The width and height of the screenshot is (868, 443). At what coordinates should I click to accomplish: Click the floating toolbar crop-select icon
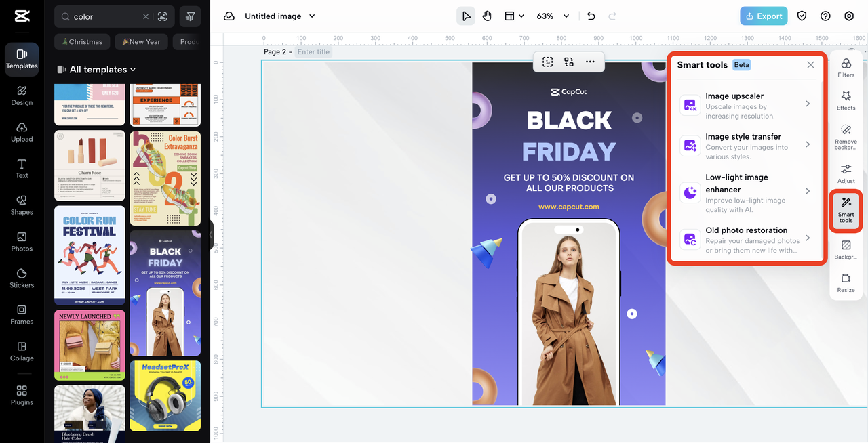coord(548,62)
